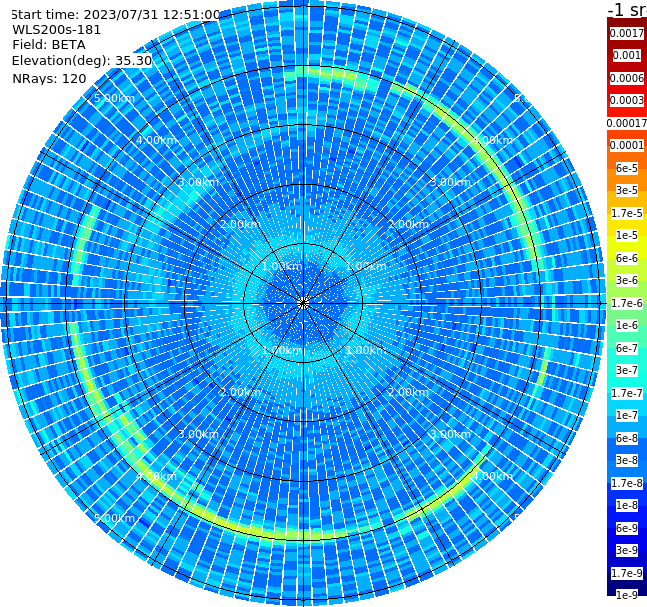Image resolution: width=647 pixels, height=607 pixels.
Task: Select the '0.001' colorbar value
Action: pyautogui.click(x=627, y=55)
